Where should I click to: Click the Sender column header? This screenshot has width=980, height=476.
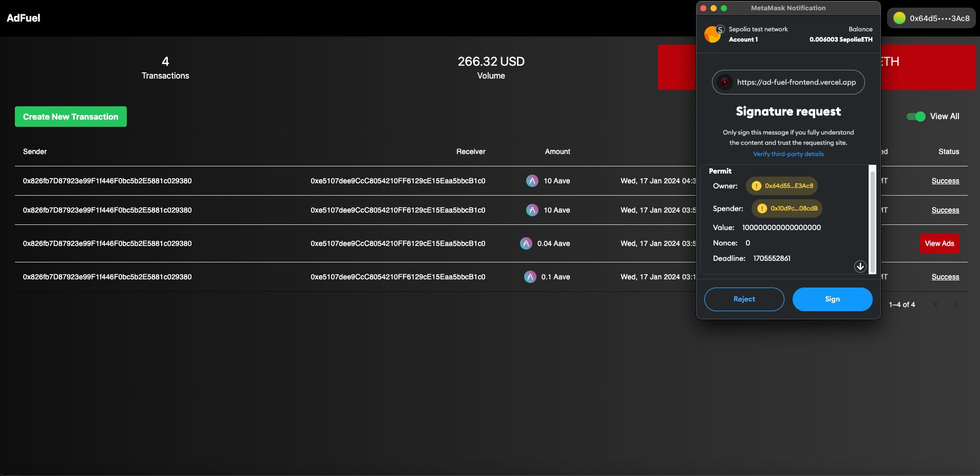pos(35,151)
